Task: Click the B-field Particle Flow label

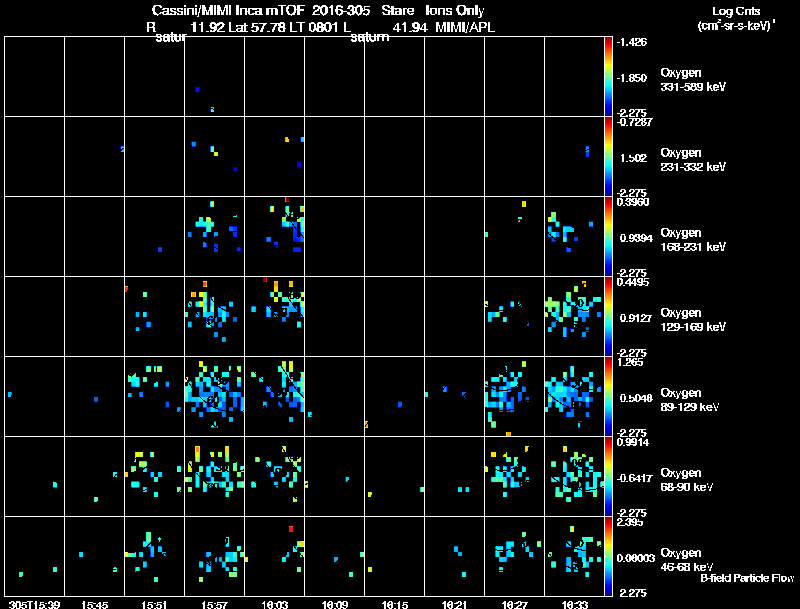Action: (747, 578)
